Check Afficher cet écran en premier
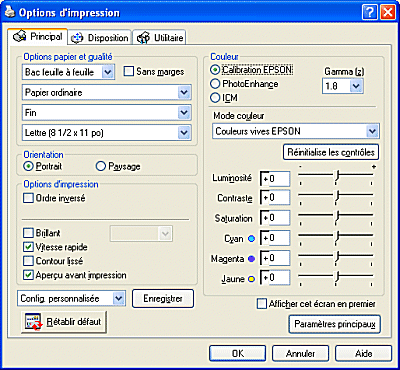This screenshot has width=400, height=370. tap(263, 304)
